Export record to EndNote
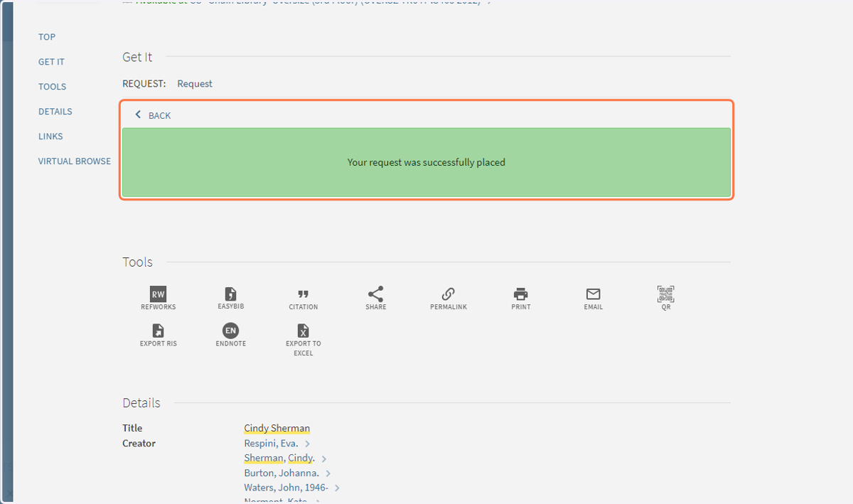Image resolution: width=853 pixels, height=504 pixels. click(230, 335)
